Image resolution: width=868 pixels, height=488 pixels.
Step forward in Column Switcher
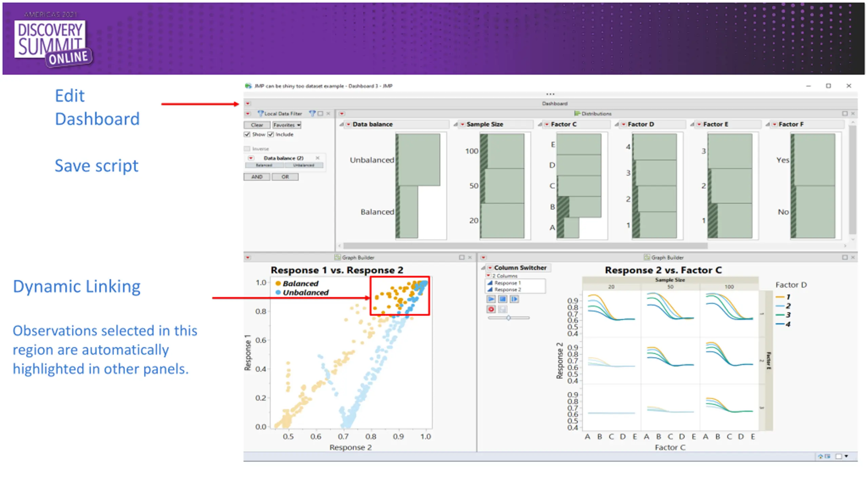point(514,299)
